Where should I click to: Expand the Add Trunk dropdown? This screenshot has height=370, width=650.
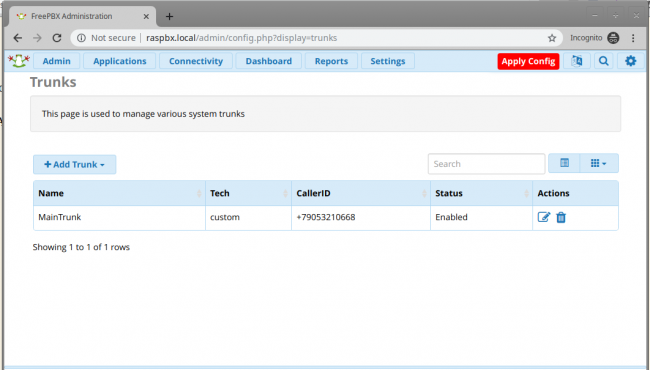click(x=75, y=164)
